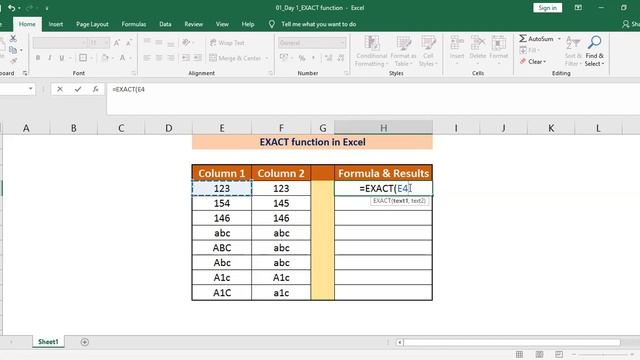Open the Data ribbon tab
This screenshot has width=640, height=360.
coord(165,24)
